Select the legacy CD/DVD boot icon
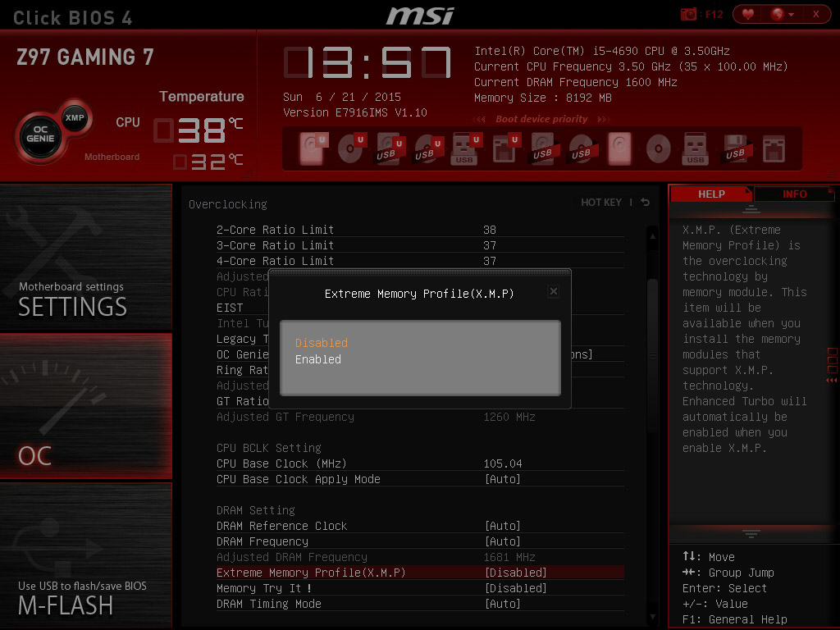The image size is (840, 630). pyautogui.click(x=659, y=148)
